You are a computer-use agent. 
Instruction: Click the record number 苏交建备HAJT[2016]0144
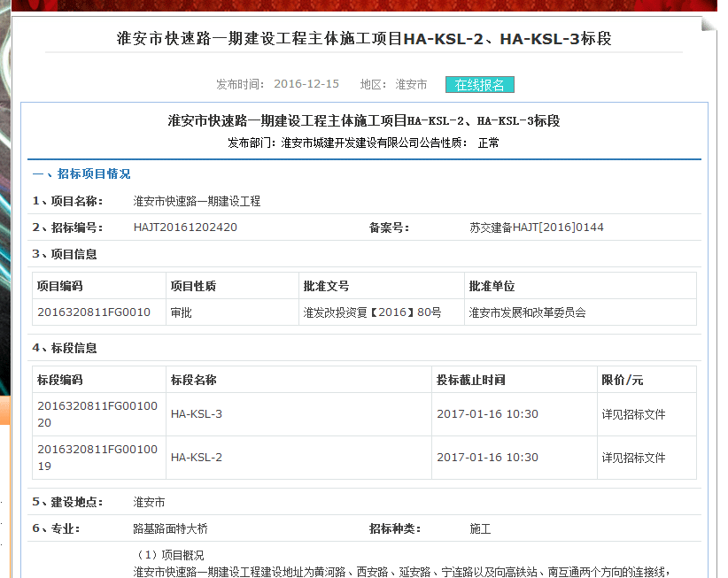pyautogui.click(x=536, y=227)
